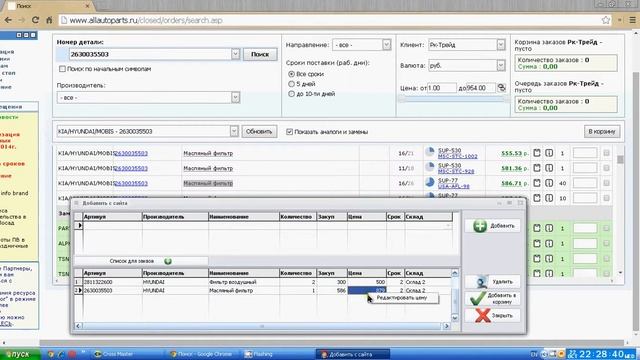Toggle Показать аналоги и замены checkbox
The width and height of the screenshot is (640, 360).
pos(289,131)
